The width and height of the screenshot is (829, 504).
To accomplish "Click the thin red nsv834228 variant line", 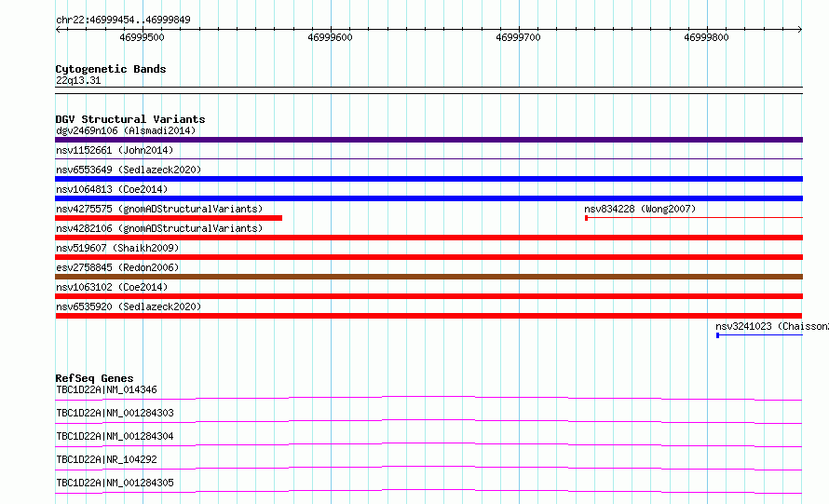I will coord(694,217).
